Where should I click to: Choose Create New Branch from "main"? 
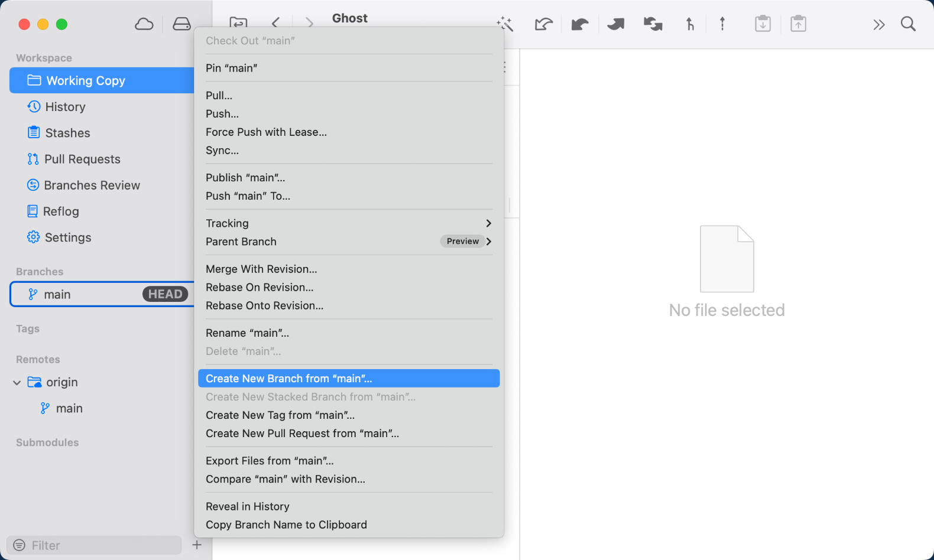348,379
